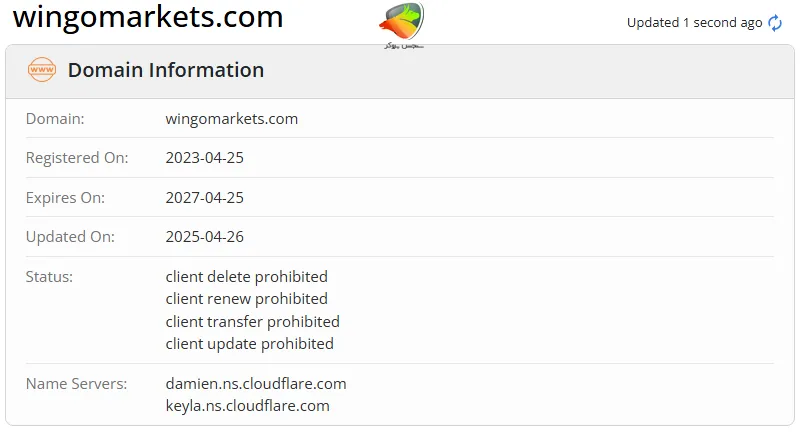Viewport: 802px width, 433px height.
Task: Click the Updated On date 2025-04-26
Action: coord(205,237)
